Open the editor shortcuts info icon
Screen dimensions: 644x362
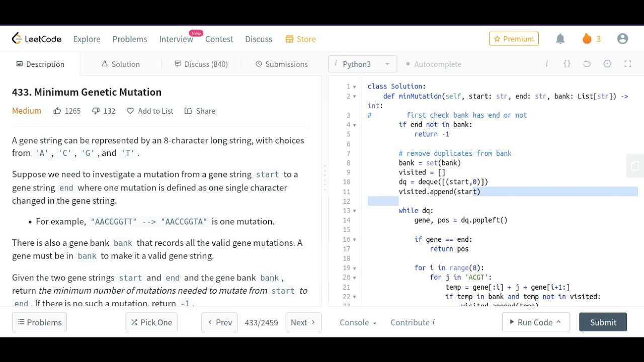[546, 64]
